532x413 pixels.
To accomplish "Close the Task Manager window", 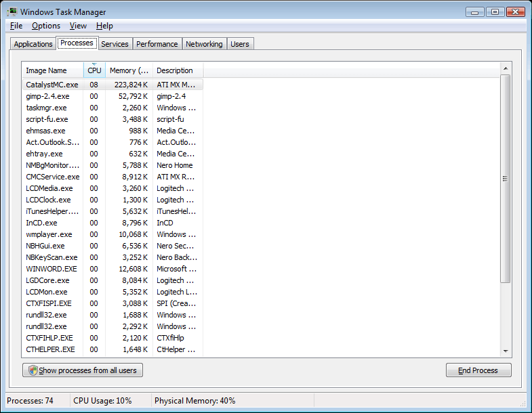I will click(516, 12).
